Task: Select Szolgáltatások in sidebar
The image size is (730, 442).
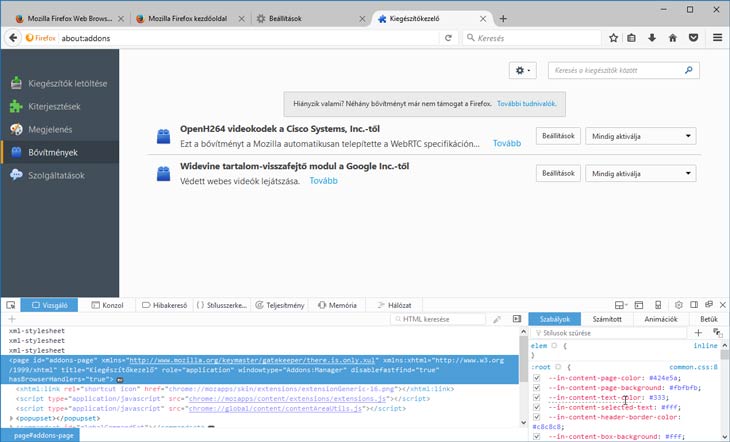Action: click(60, 175)
